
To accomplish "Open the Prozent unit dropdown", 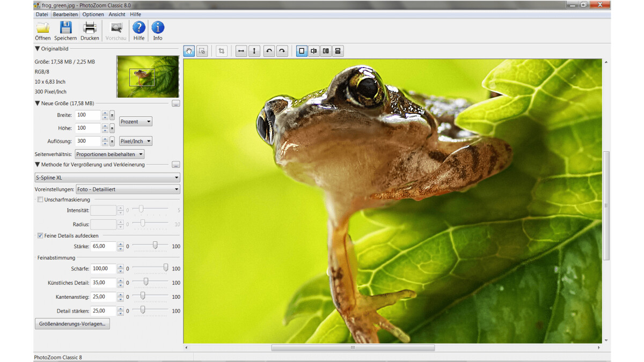I will (135, 122).
